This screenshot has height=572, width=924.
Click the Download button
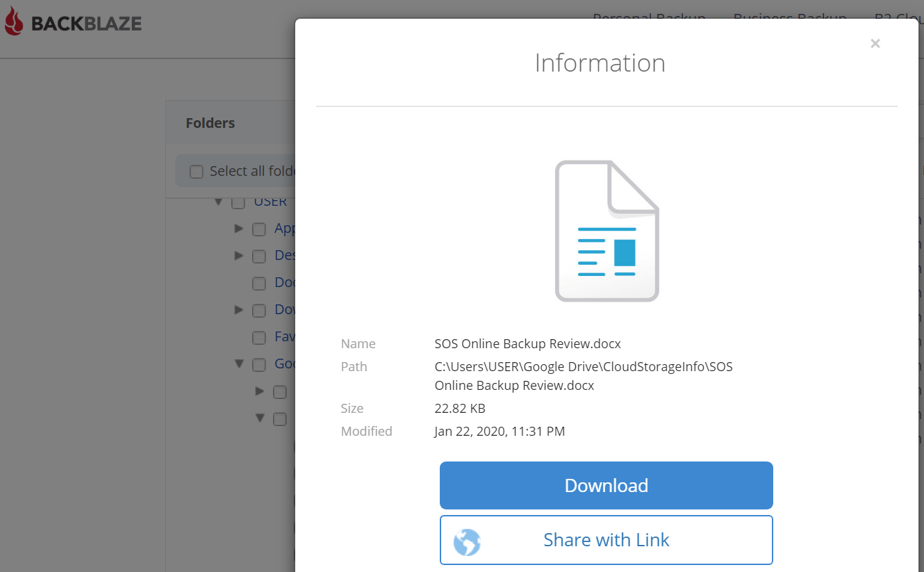[x=606, y=485]
